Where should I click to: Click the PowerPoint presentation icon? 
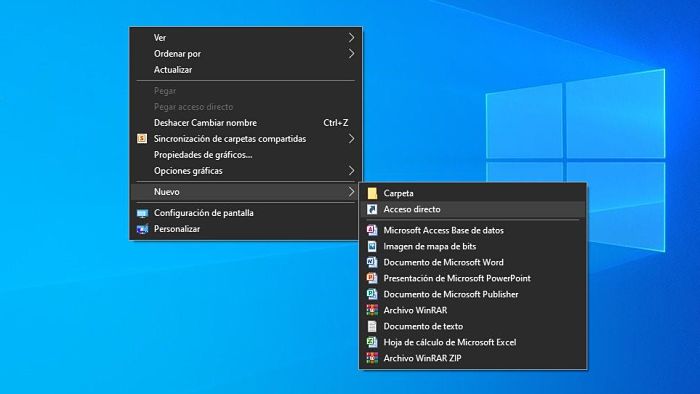(372, 278)
